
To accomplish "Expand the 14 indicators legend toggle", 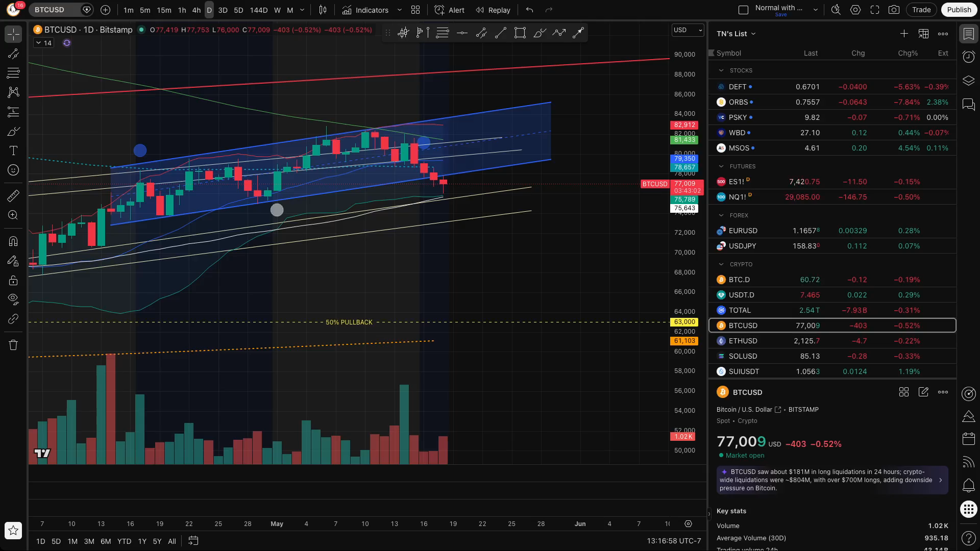I will click(x=43, y=43).
